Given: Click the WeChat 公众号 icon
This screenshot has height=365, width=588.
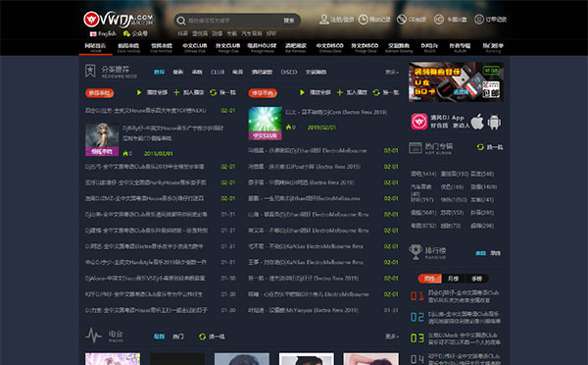Looking at the screenshot, I should click(x=126, y=33).
